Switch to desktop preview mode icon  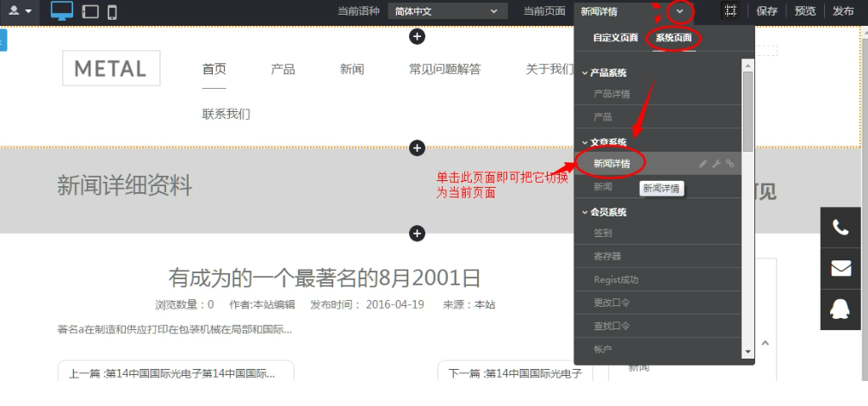click(62, 11)
